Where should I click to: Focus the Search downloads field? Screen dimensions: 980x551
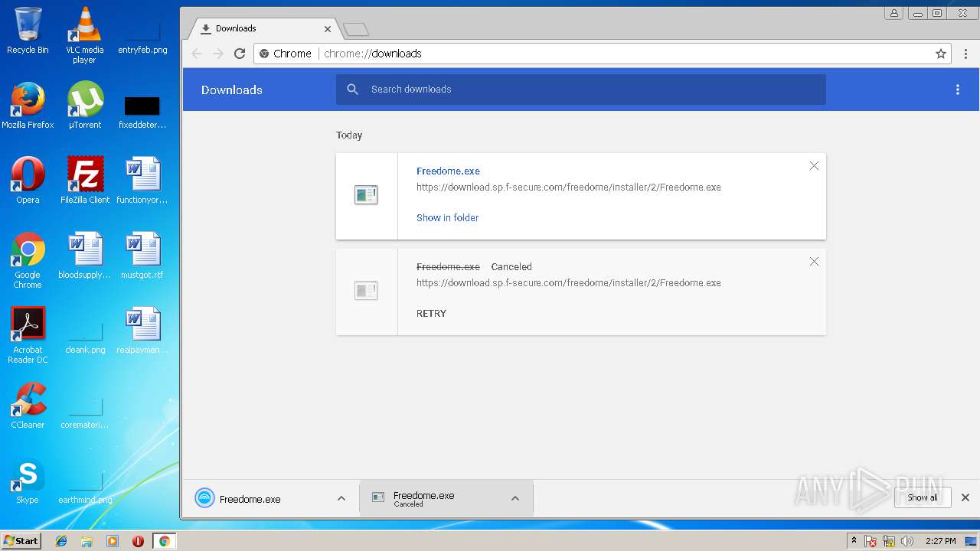coord(580,90)
